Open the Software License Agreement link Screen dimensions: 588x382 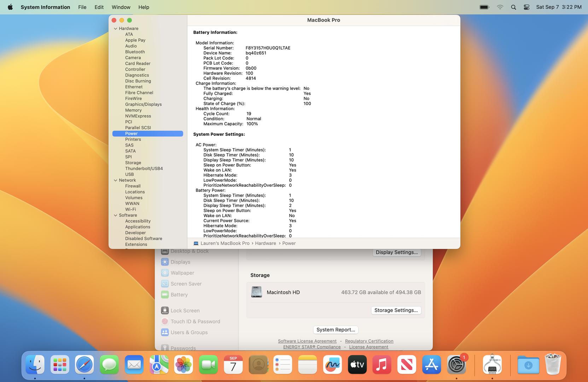(307, 341)
